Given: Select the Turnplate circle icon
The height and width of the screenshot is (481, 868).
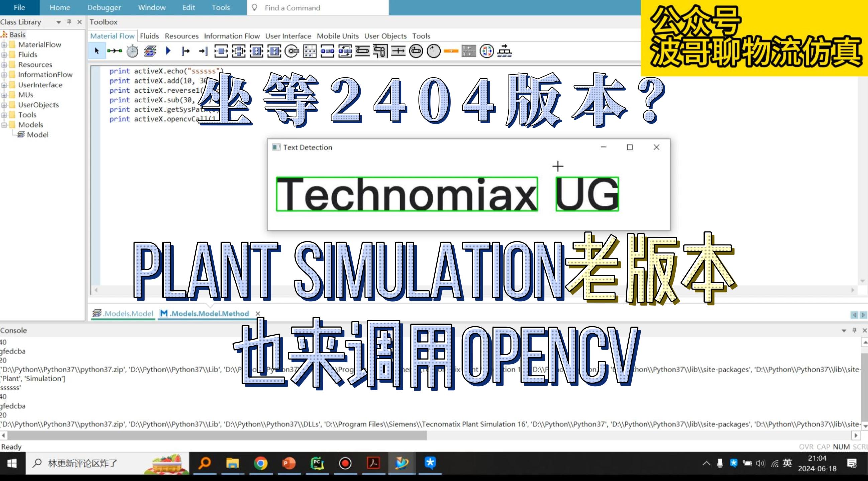Looking at the screenshot, I should click(x=434, y=51).
